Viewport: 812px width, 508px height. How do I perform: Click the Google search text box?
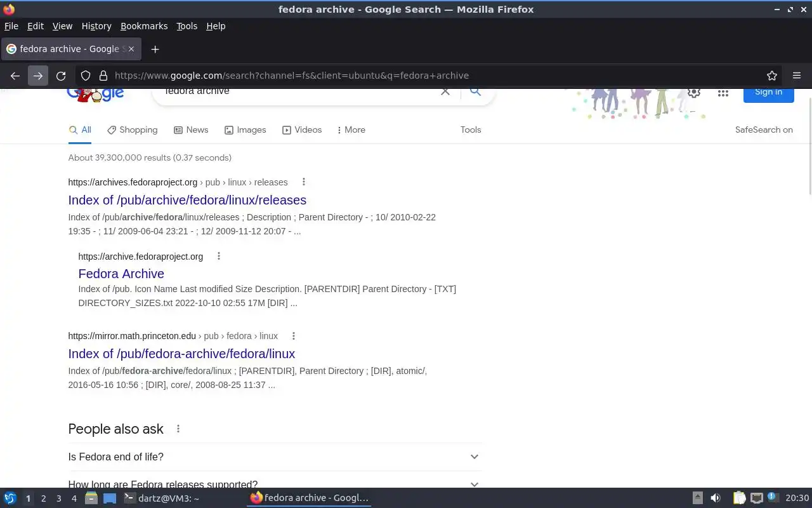pos(298,93)
